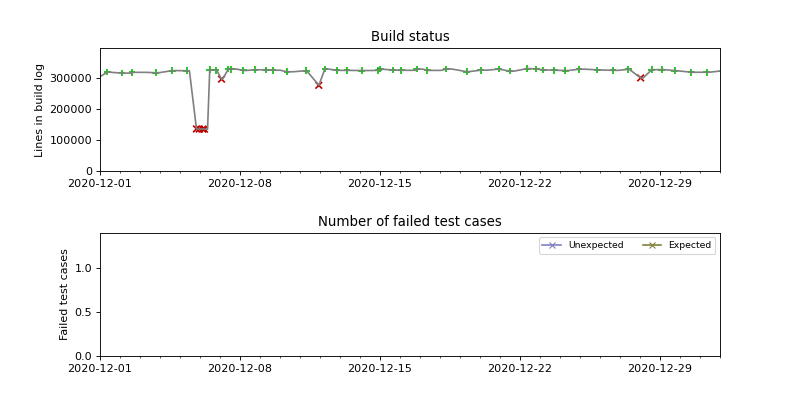The image size is (800, 400).
Task: Click the 2020-12-29 label on the top chart
Action: pyautogui.click(x=660, y=184)
